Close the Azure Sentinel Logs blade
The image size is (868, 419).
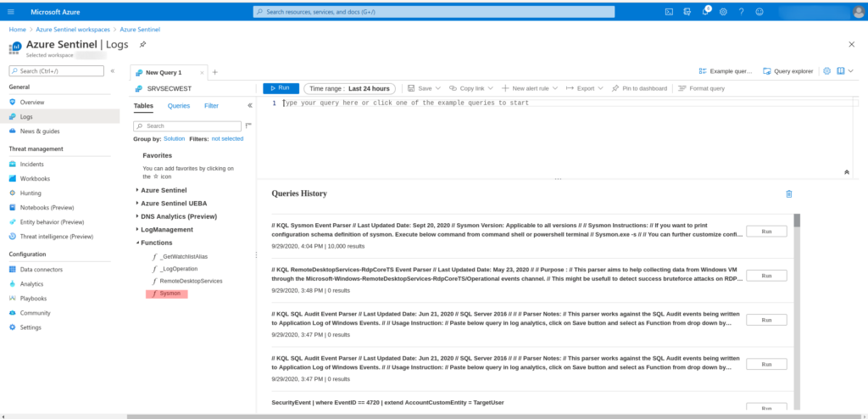point(851,44)
